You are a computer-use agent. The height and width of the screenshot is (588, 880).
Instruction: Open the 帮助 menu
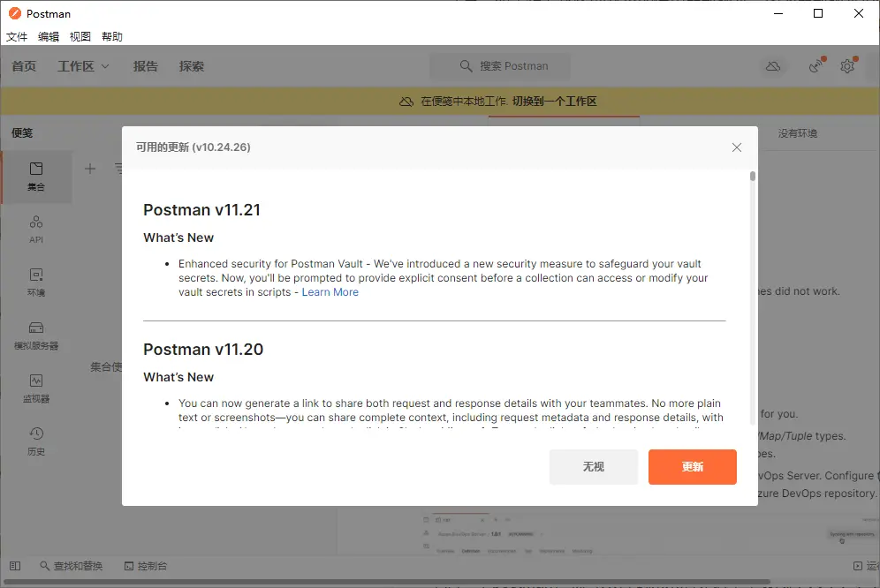point(112,36)
